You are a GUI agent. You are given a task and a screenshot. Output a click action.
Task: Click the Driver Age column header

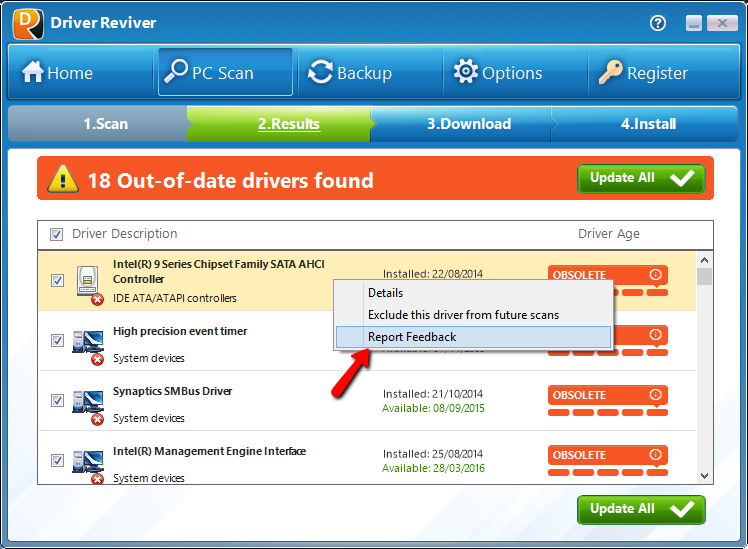(609, 234)
